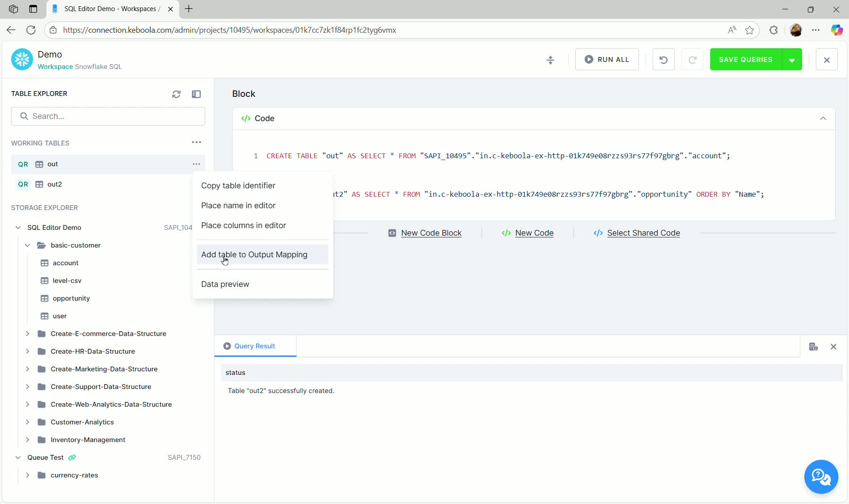Switch to the Query Result tab
849x504 pixels.
pyautogui.click(x=255, y=346)
